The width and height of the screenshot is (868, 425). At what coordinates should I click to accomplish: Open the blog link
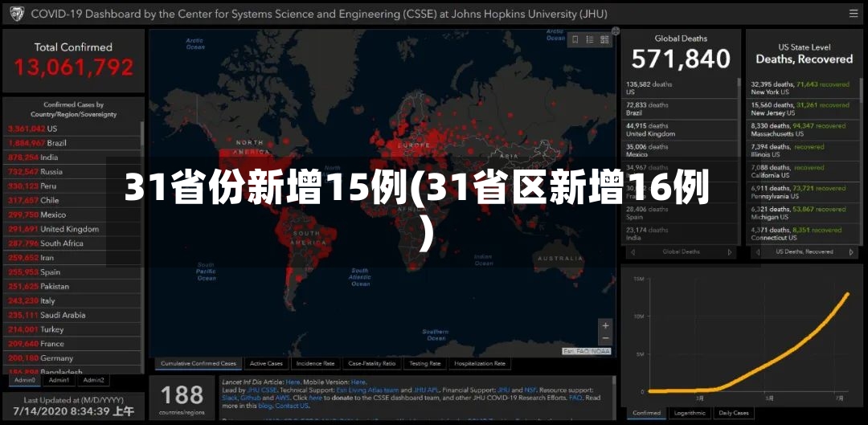pos(264,407)
